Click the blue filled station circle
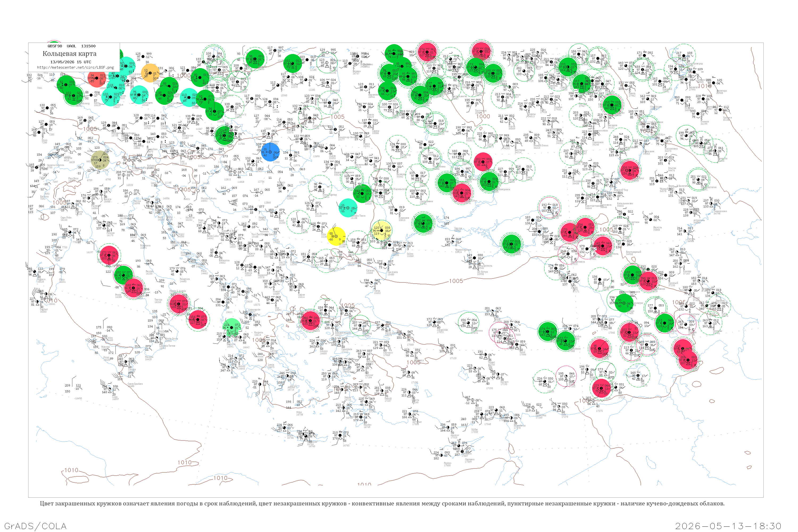The height and width of the screenshot is (532, 798). [x=271, y=152]
